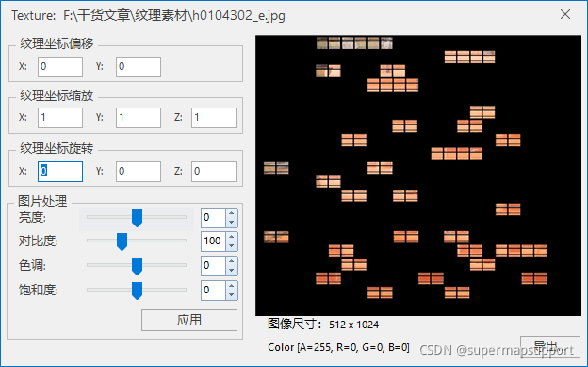Image resolution: width=588 pixels, height=367 pixels.
Task: Click the 对比度 value box showing 100
Action: [213, 242]
